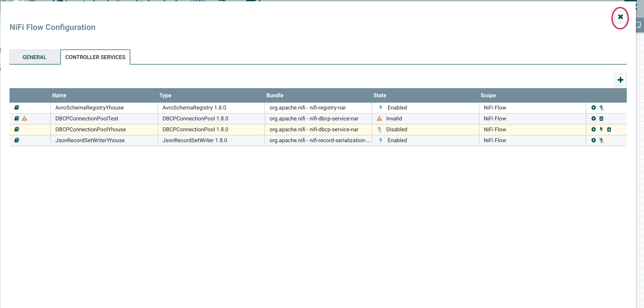Click bundle cell of DBCPConnectionPoolTest row
The image size is (644, 308).
318,119
